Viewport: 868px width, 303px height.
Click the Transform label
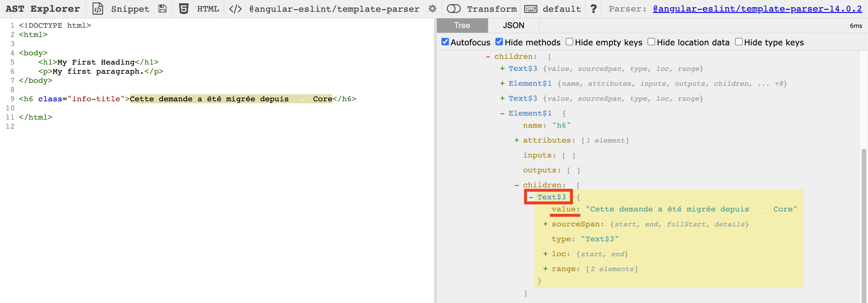tap(492, 9)
